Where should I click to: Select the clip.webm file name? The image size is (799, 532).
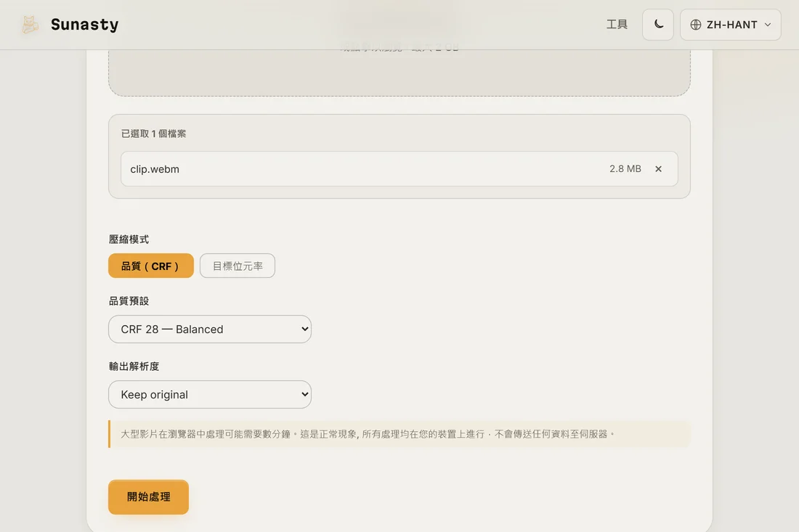(155, 169)
